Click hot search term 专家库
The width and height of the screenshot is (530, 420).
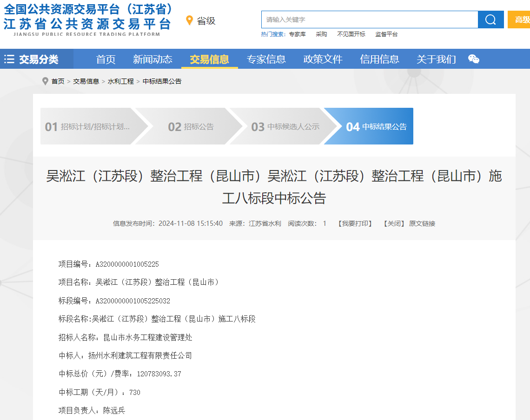(298, 34)
